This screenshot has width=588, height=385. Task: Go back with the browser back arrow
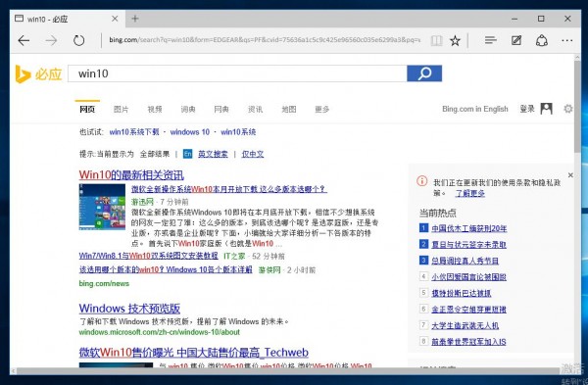tap(24, 40)
